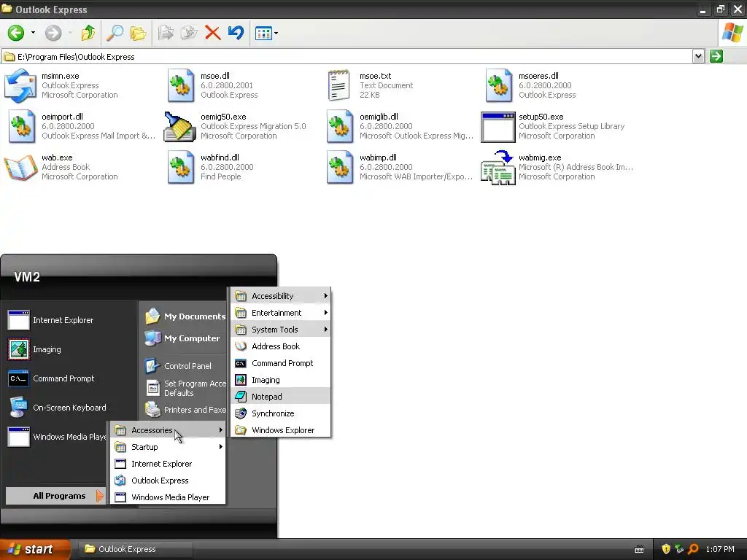Select the wabfind.dll file icon
Viewport: 747px width, 560px height.
pyautogui.click(x=181, y=167)
